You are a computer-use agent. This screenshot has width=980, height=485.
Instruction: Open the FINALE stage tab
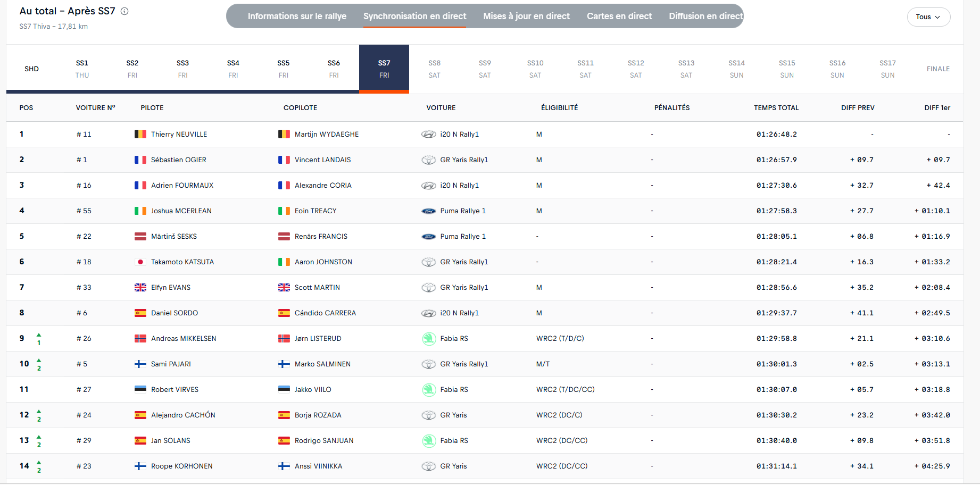coord(938,69)
